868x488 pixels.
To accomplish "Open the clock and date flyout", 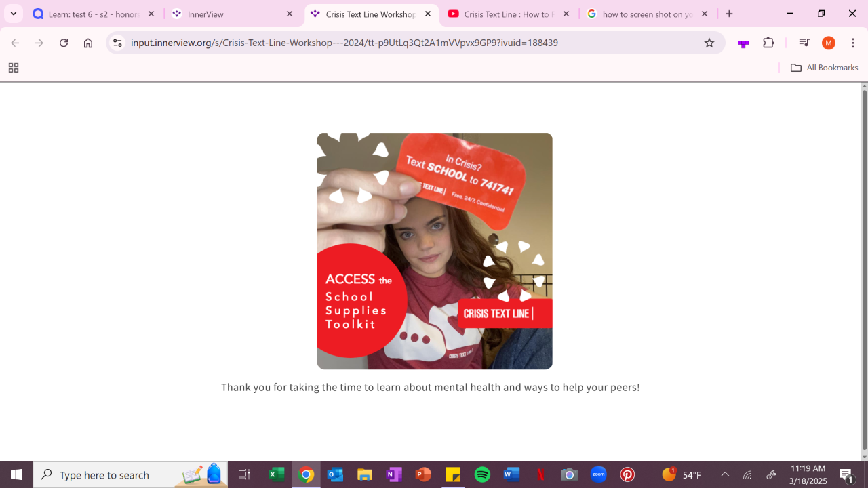I will point(808,474).
